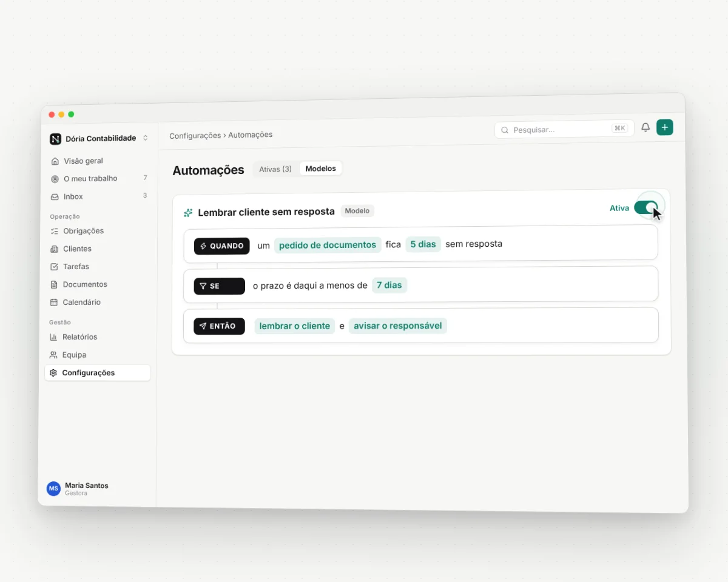The width and height of the screenshot is (728, 582).
Task: Click the Dória Contabilidade logo icon
Action: coord(55,139)
